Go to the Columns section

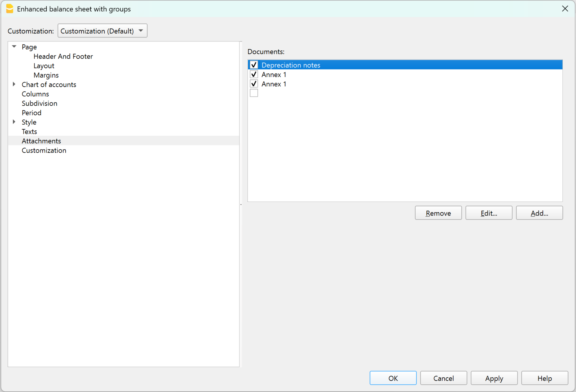coord(35,94)
